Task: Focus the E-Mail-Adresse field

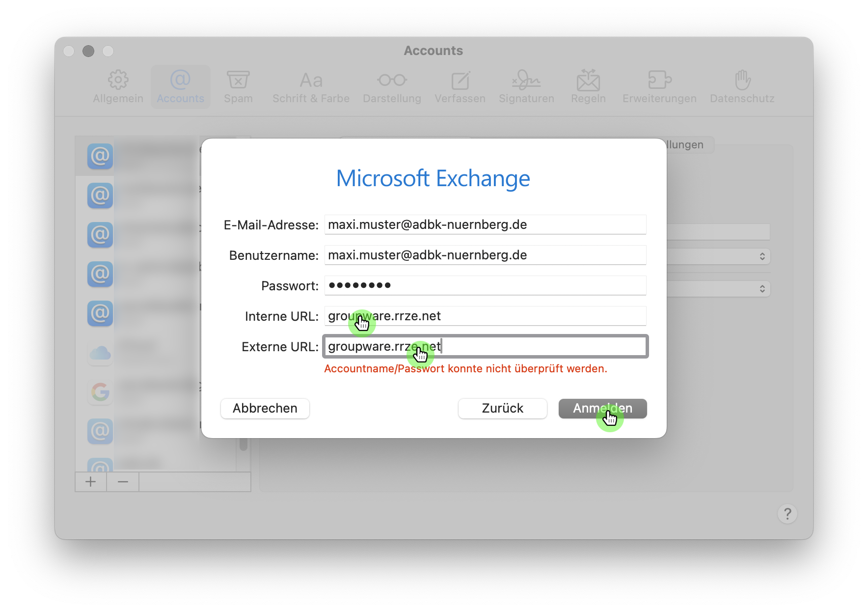Action: pos(485,224)
